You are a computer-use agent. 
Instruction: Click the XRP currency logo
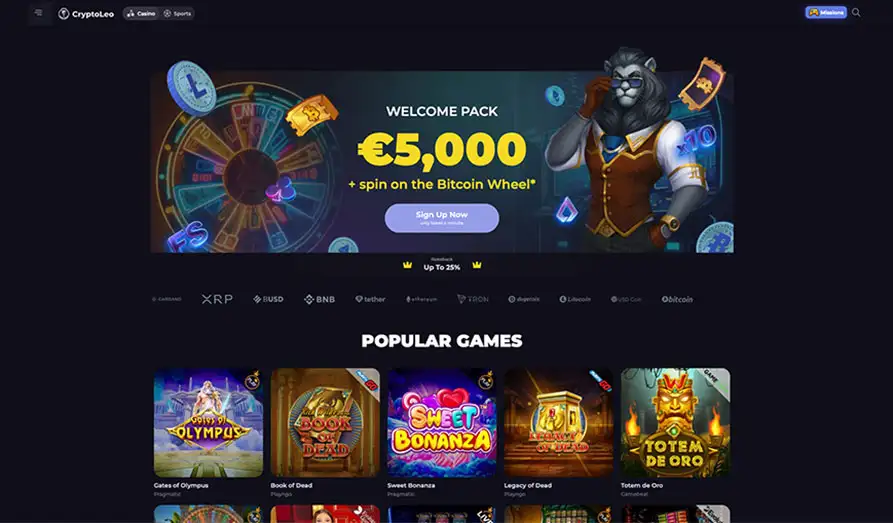(x=217, y=299)
